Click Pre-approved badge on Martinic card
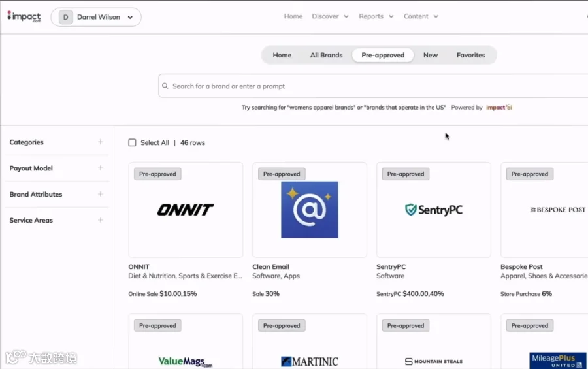588x369 pixels. tap(282, 325)
